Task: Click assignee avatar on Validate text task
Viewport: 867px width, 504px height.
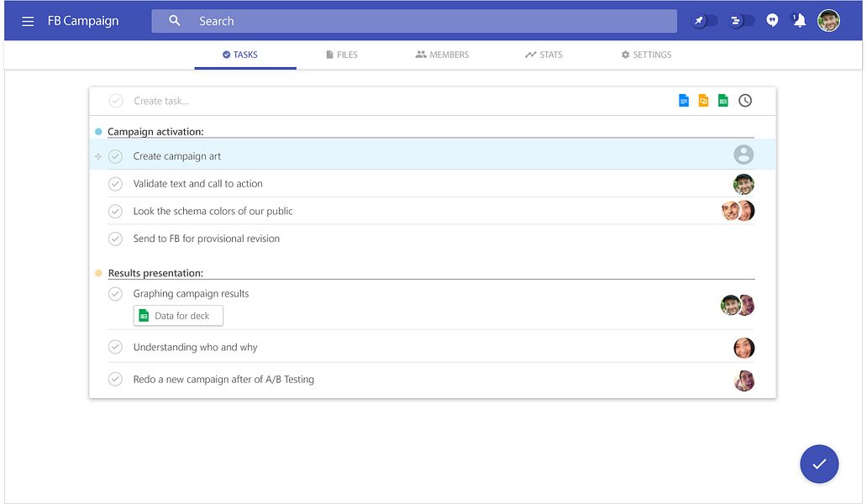Action: [744, 184]
